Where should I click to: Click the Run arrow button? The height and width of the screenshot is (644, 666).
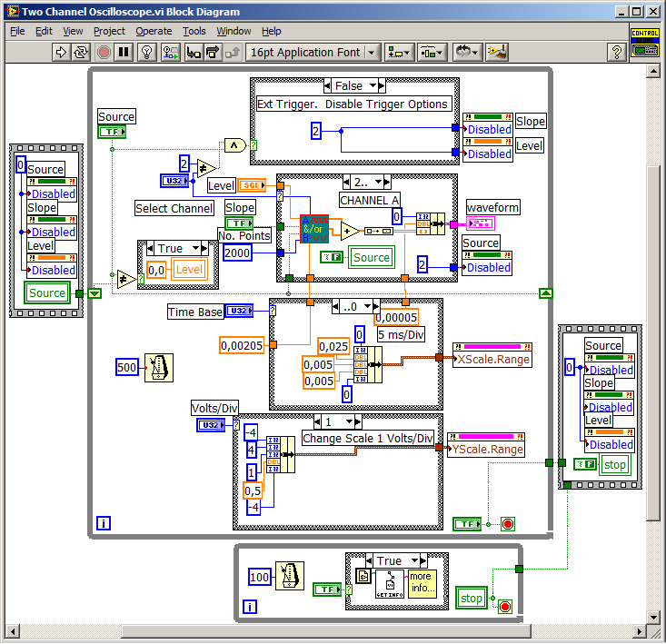pos(61,52)
